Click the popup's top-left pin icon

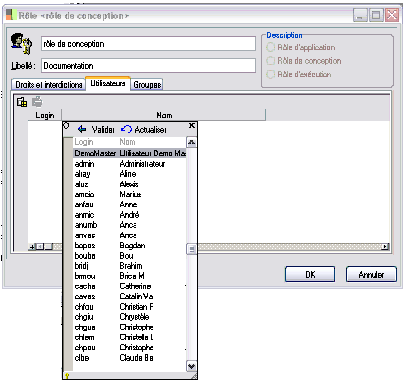pos(66,126)
